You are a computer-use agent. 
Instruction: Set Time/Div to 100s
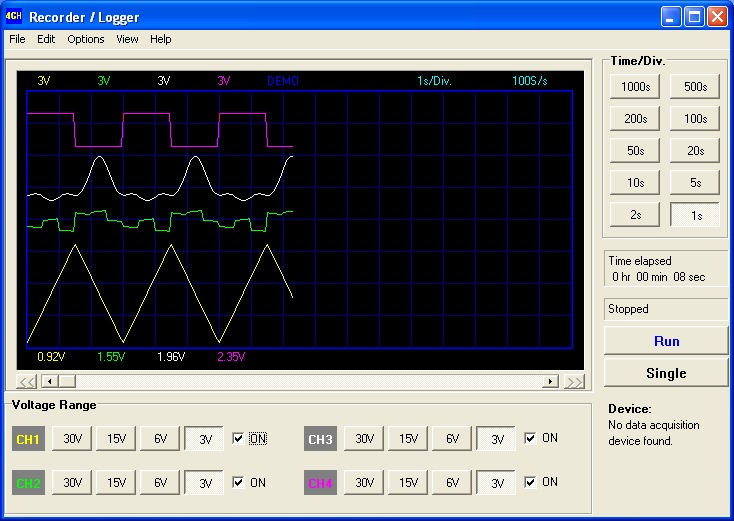(695, 119)
